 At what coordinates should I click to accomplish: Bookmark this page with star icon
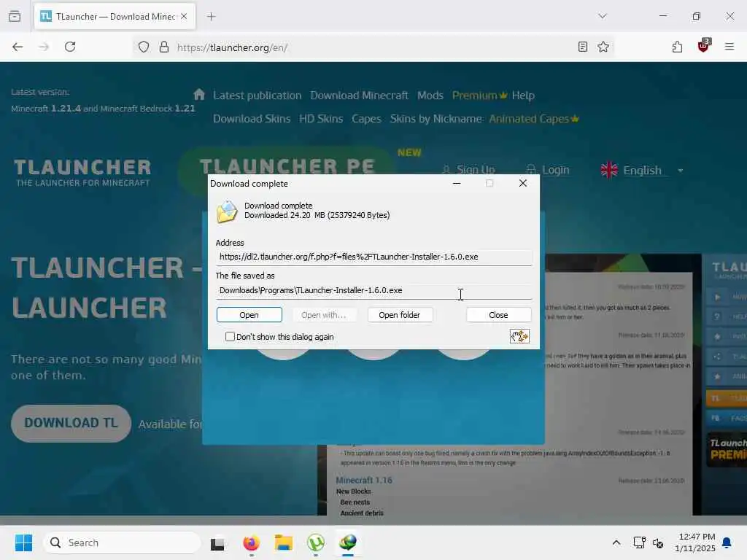click(603, 47)
